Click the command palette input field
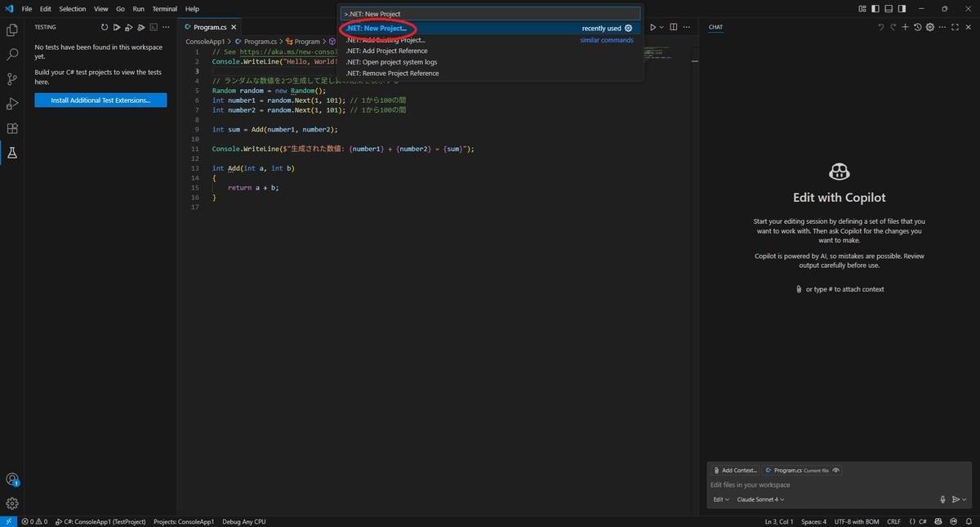 [x=491, y=14]
